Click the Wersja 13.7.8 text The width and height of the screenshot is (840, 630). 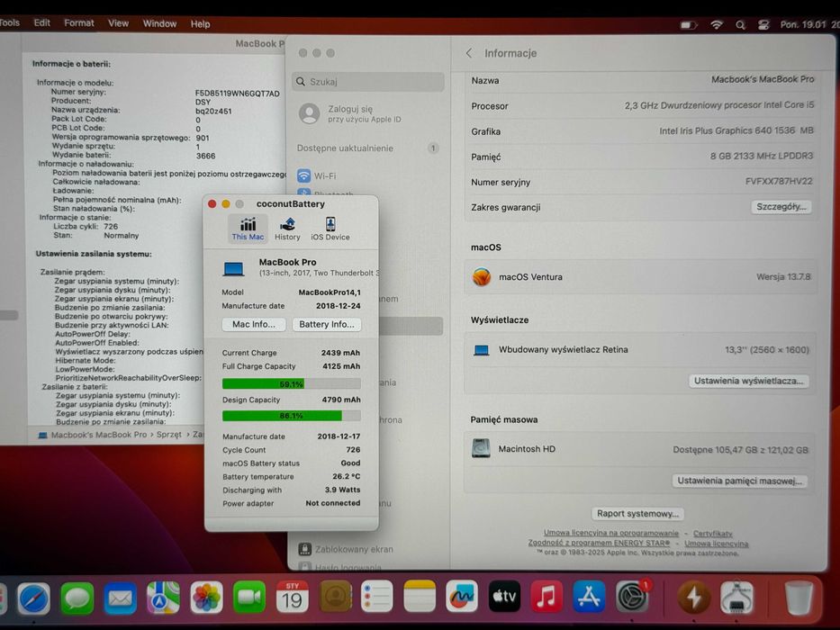(x=783, y=277)
